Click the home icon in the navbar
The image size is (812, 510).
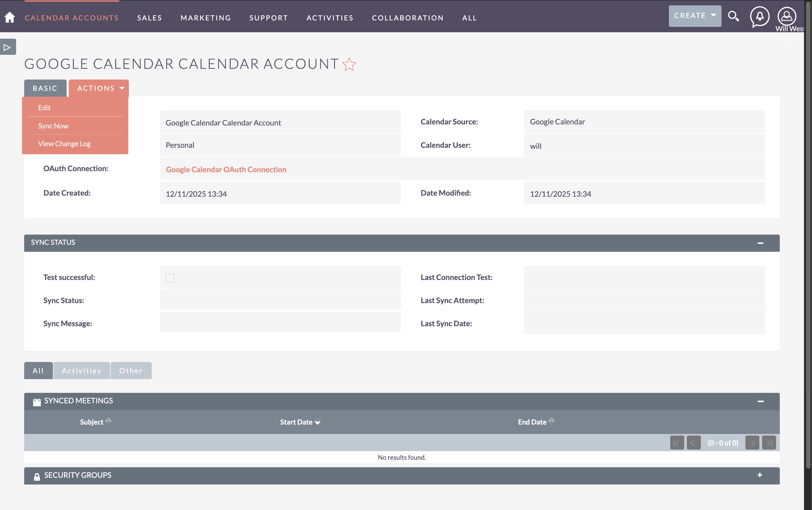pos(10,17)
